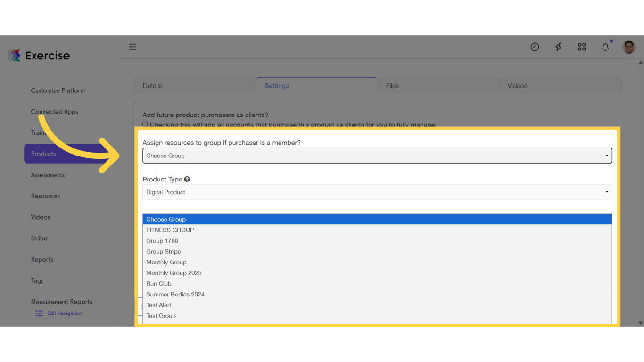Click the clock history icon

(x=535, y=47)
